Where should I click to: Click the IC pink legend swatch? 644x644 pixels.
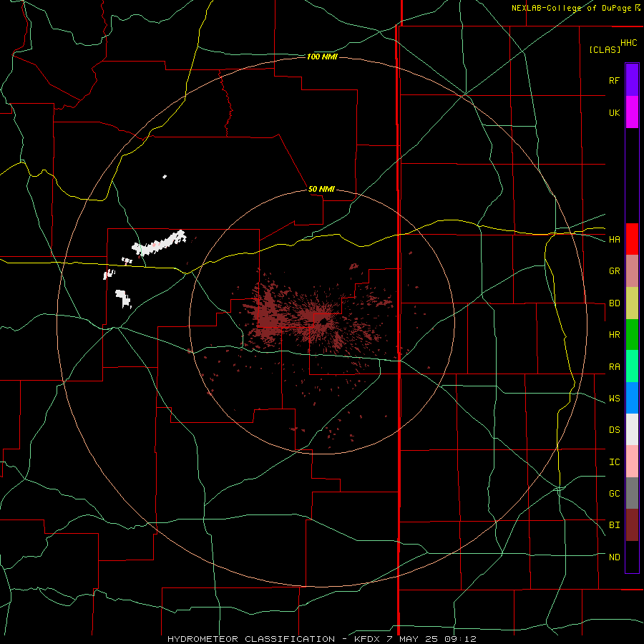632,462
